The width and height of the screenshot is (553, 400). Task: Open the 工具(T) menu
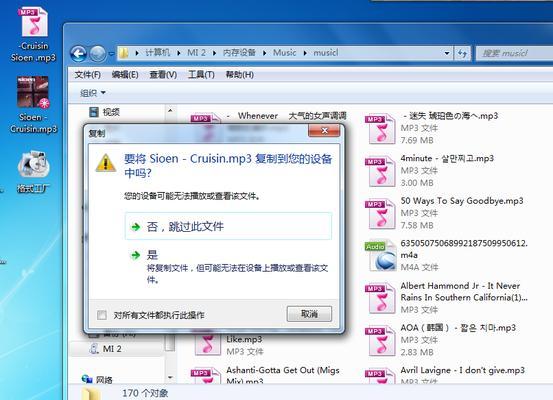[201, 75]
